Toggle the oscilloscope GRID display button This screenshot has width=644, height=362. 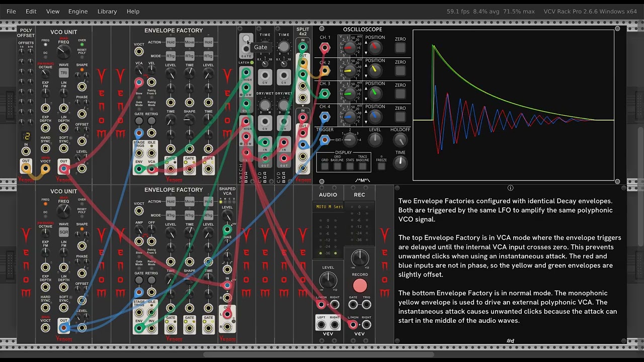click(325, 167)
